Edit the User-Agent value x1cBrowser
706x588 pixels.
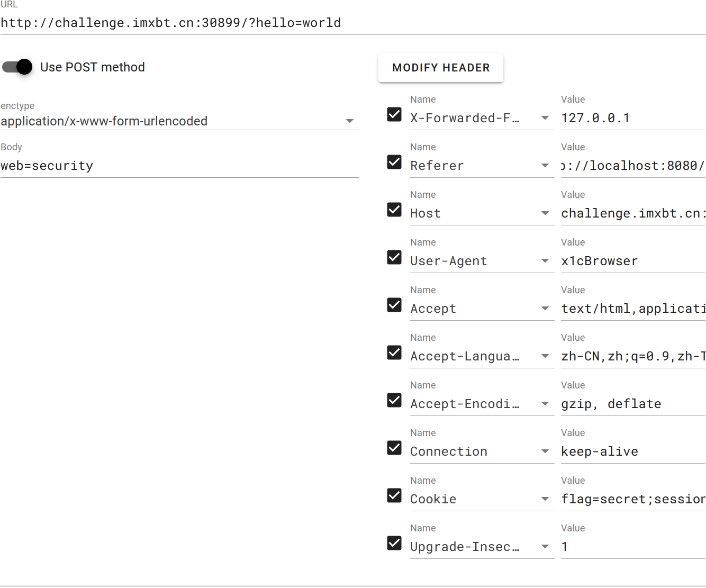pyautogui.click(x=633, y=261)
